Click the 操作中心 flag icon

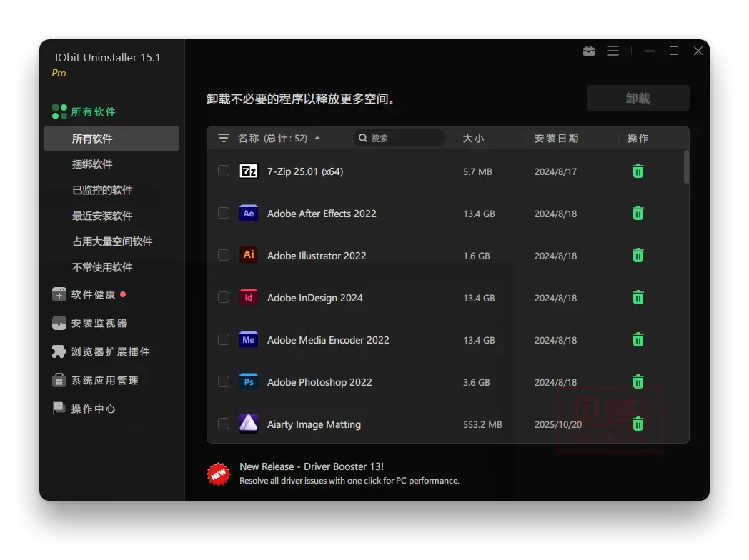(x=59, y=408)
